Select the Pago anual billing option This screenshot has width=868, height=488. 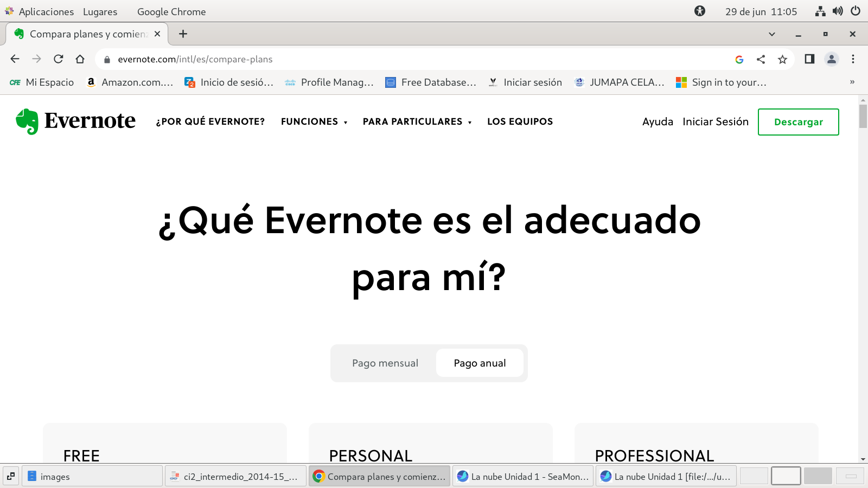pos(480,363)
